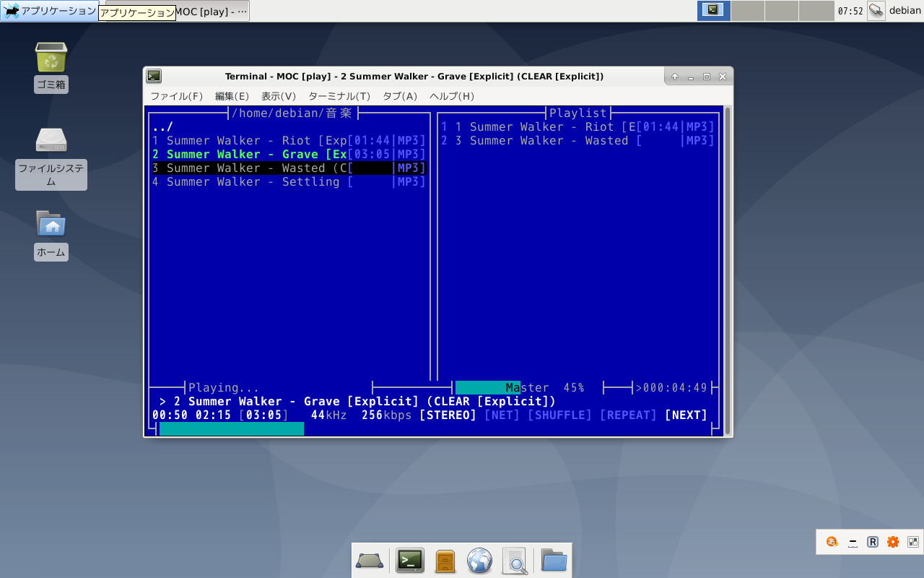Viewport: 924px width, 578px height.
Task: Click the terminal vertical scrollbar
Action: [x=728, y=270]
